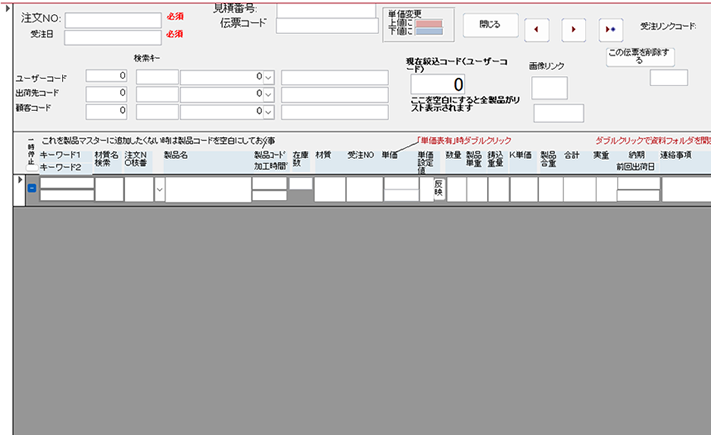Screen dimensions: 711x435
Task: Click 製品名 column header label
Action: click(x=176, y=155)
